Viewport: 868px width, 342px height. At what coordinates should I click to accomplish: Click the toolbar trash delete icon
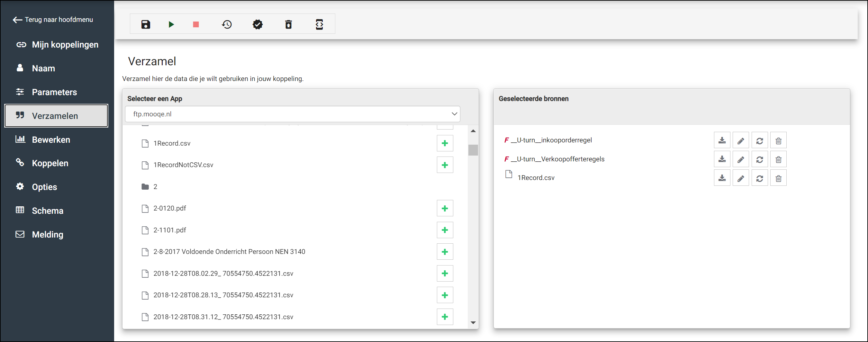pyautogui.click(x=288, y=24)
